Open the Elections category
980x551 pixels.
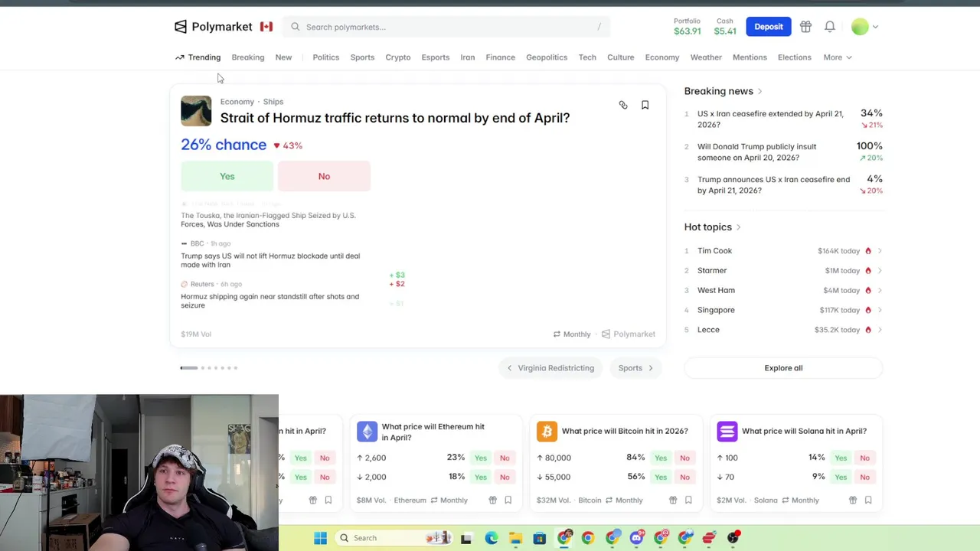(795, 57)
